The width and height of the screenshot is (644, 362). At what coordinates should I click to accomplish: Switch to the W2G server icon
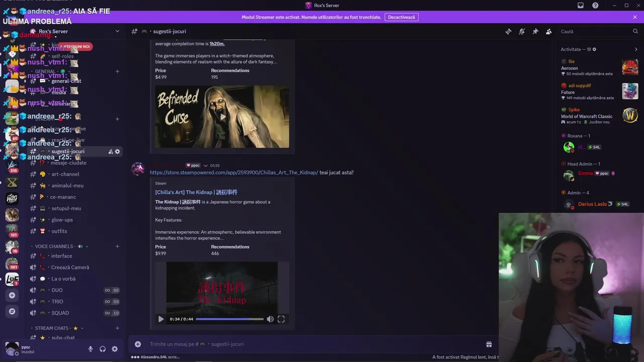[x=12, y=199]
